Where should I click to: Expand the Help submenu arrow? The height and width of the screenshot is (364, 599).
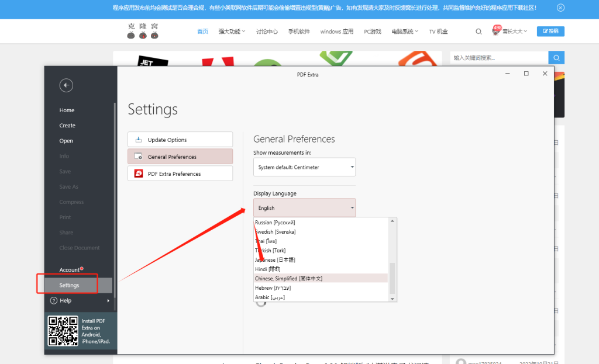[x=108, y=301]
